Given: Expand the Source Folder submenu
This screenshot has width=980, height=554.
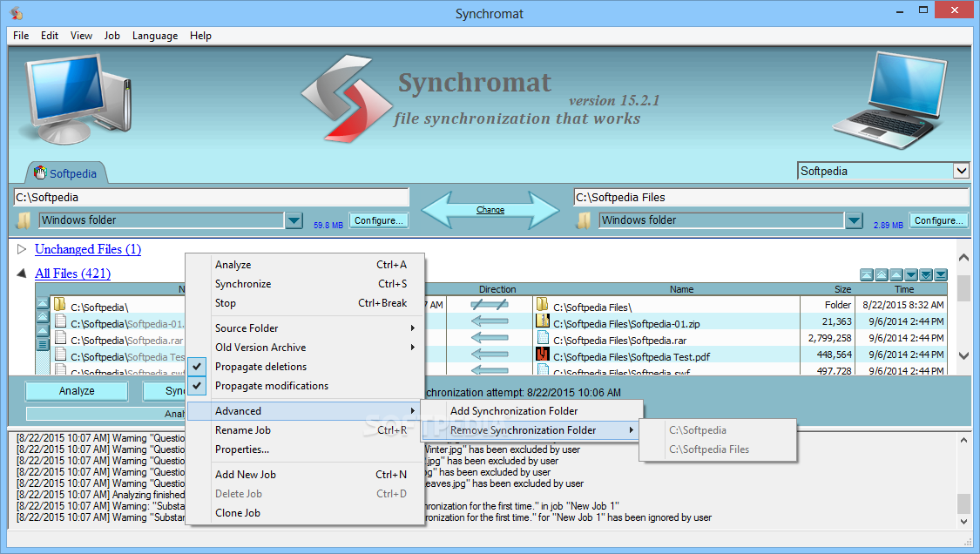Looking at the screenshot, I should tap(307, 328).
